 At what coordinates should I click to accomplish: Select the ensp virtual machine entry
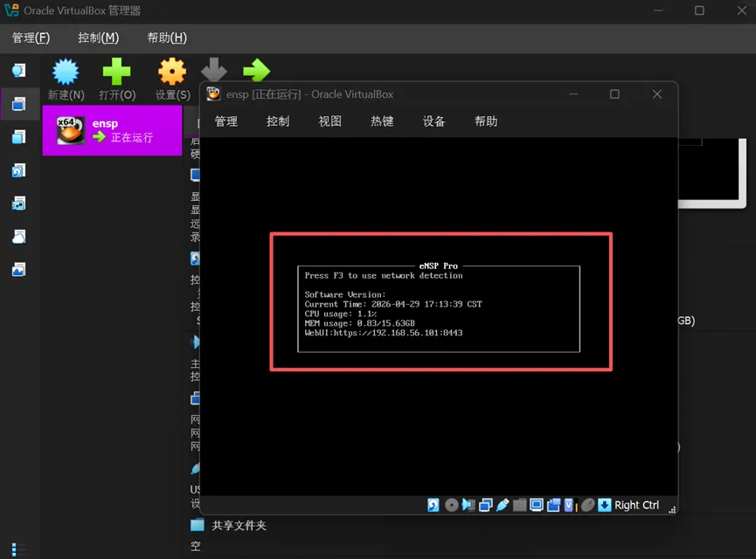pyautogui.click(x=113, y=130)
